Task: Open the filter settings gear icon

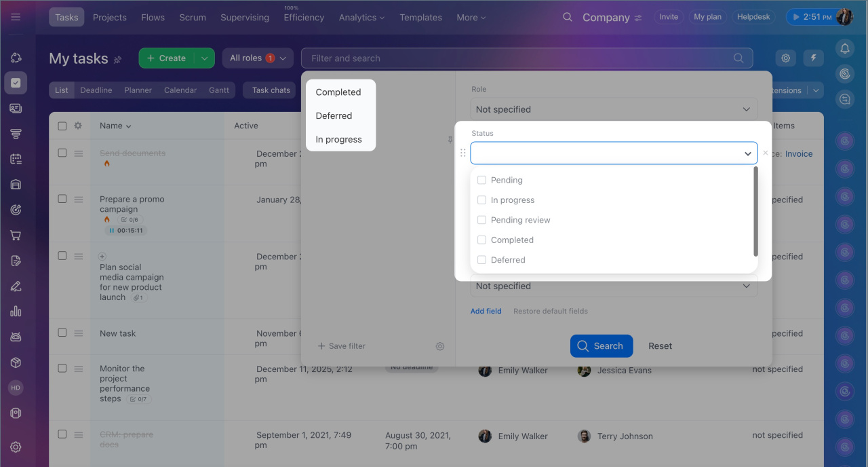Action: click(440, 346)
